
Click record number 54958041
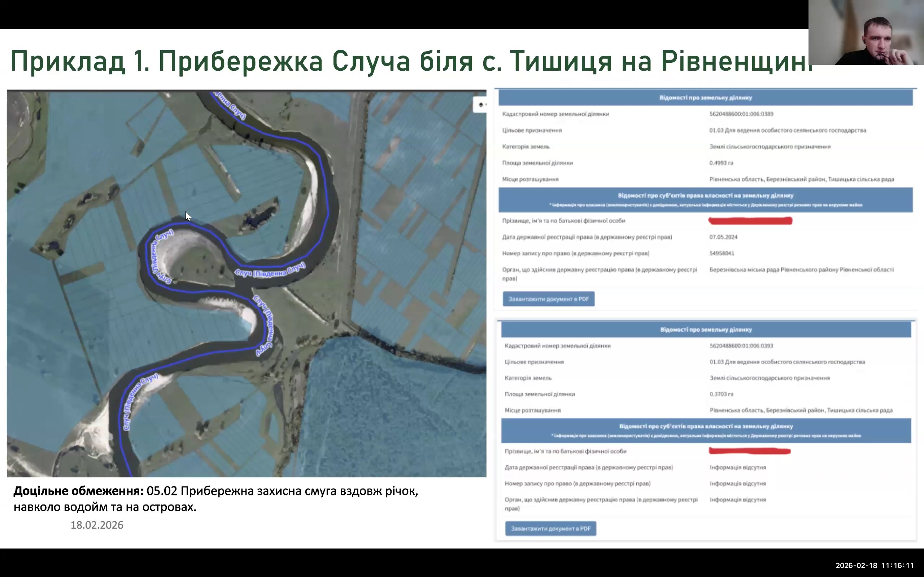pos(722,254)
